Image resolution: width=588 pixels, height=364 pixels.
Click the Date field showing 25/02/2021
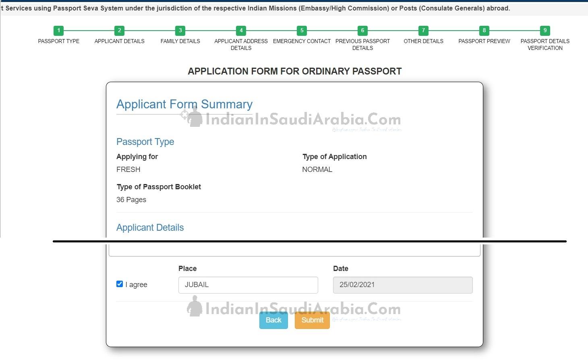point(403,285)
